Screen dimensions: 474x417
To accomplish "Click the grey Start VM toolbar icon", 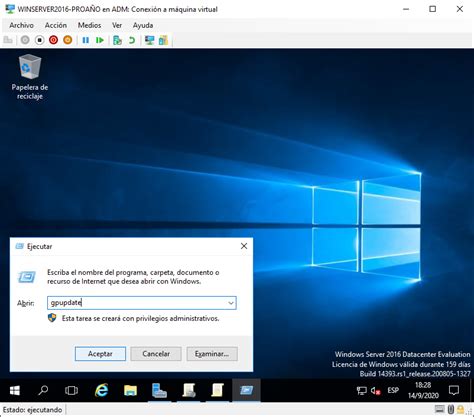I will click(x=25, y=40).
